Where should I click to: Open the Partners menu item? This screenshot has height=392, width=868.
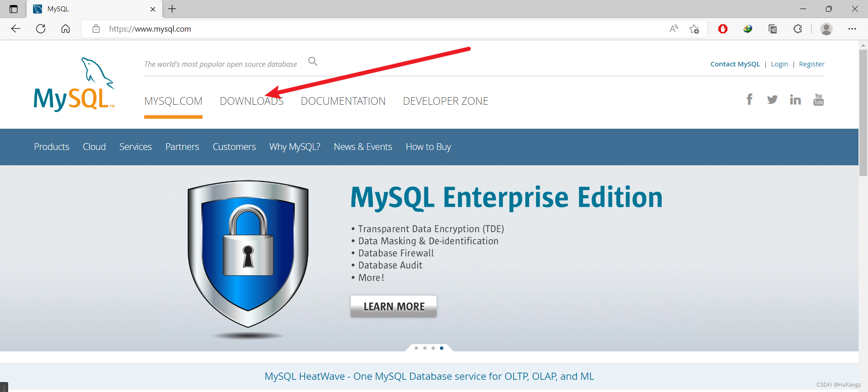click(182, 147)
